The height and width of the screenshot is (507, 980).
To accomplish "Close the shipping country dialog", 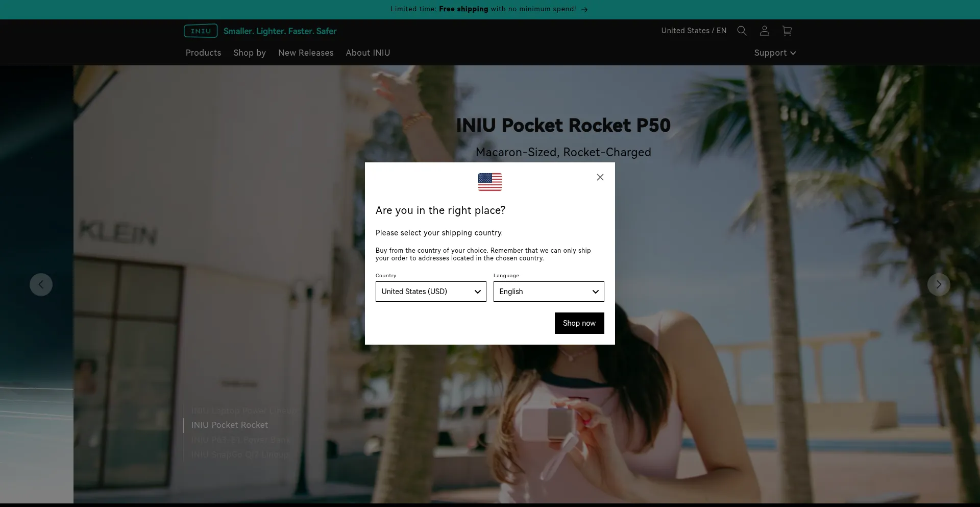I will 600,177.
